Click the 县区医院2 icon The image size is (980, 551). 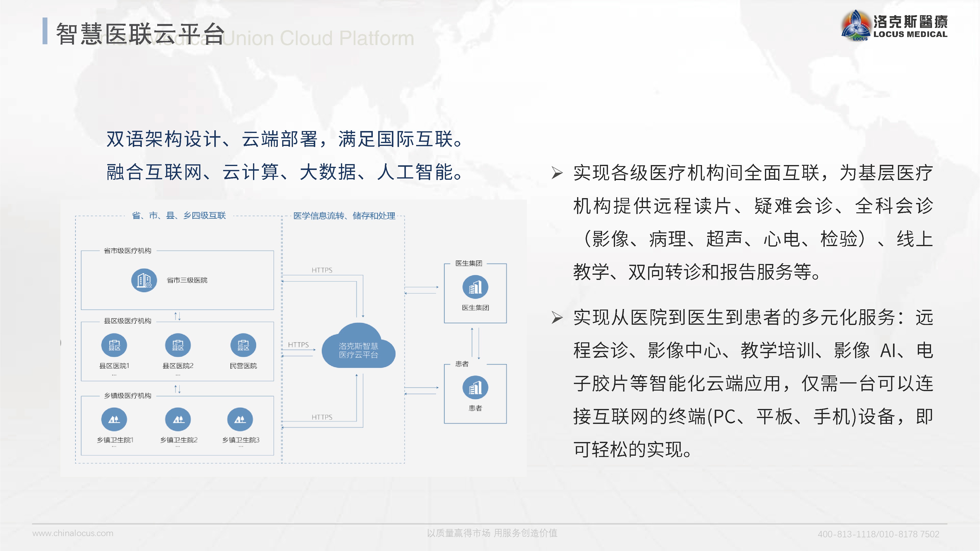pyautogui.click(x=178, y=345)
